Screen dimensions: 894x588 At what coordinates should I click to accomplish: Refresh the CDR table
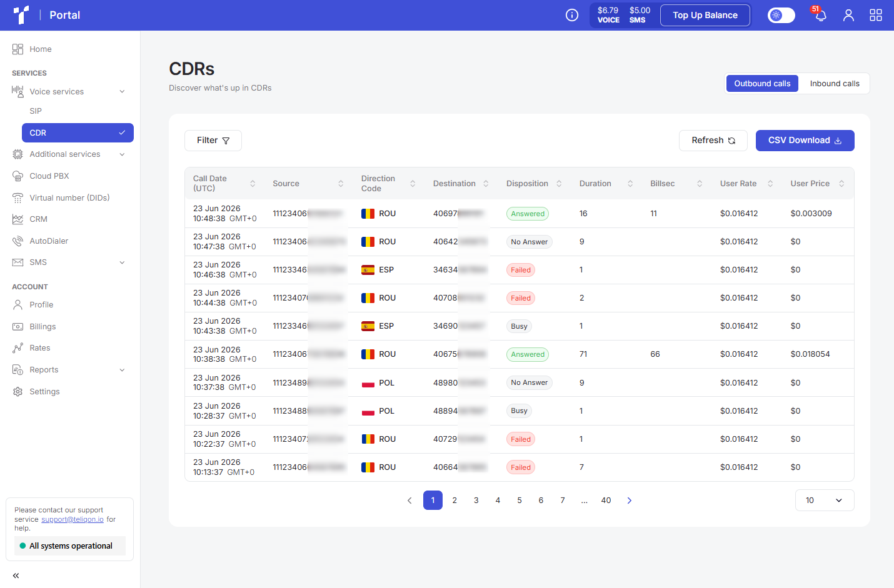coord(713,141)
